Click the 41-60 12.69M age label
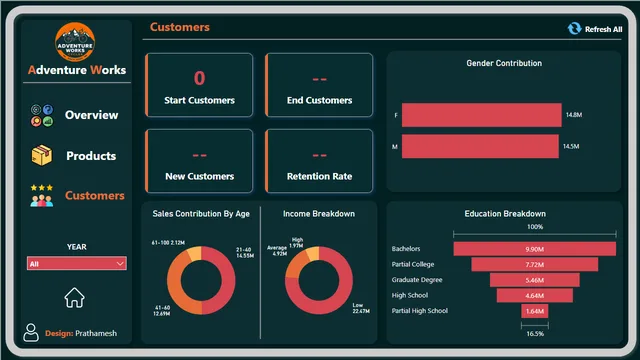Screen dimensions: 640x360 162,311
